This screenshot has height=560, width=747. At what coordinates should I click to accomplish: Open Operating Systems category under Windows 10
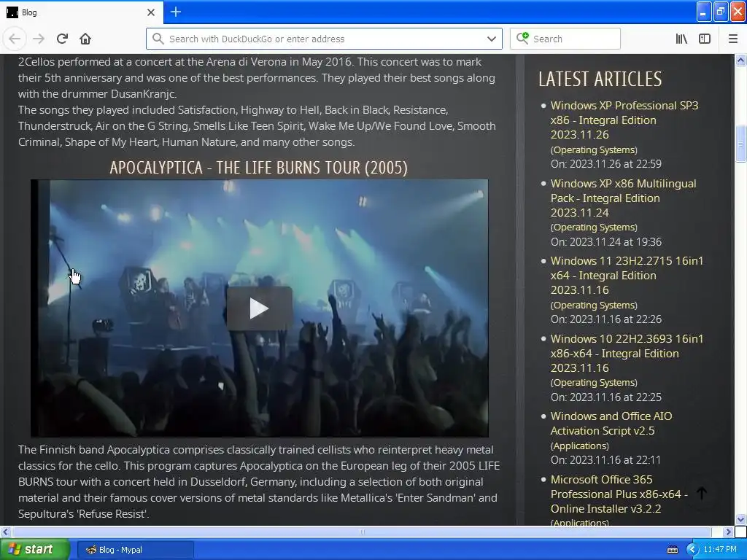[x=594, y=383]
